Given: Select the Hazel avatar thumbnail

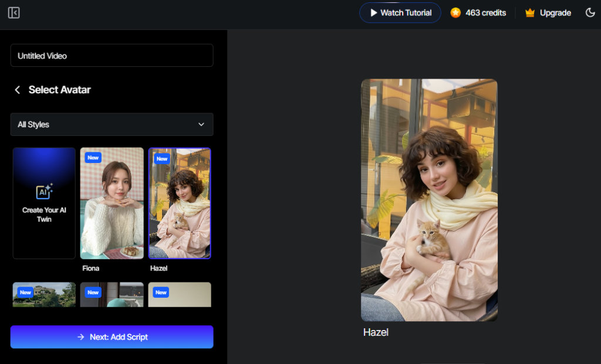Looking at the screenshot, I should (180, 203).
